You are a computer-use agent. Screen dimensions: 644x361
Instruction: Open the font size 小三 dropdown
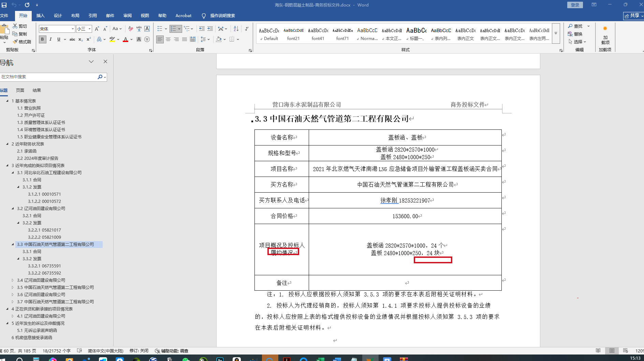[x=89, y=29]
